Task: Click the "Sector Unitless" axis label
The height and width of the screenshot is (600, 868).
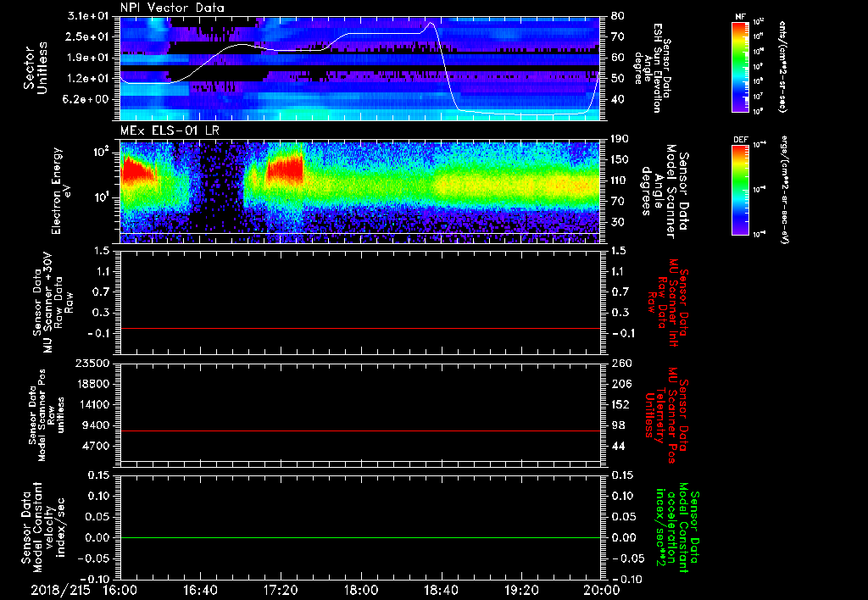Action: click(36, 68)
